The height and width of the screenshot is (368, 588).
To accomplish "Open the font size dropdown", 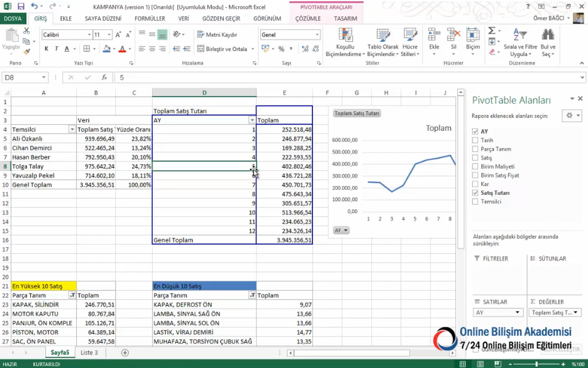I will point(109,35).
